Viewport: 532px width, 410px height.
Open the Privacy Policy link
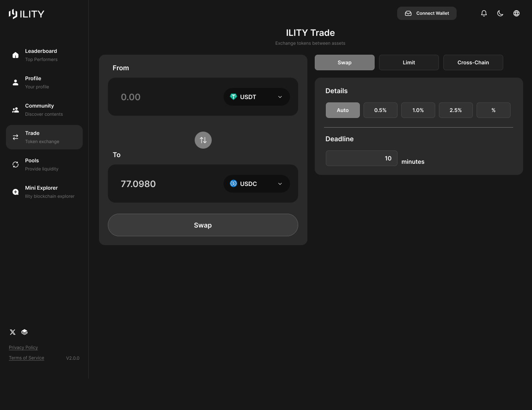point(23,347)
